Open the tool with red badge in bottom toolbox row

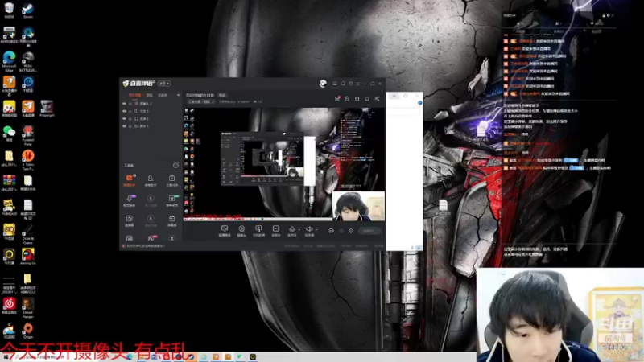pos(151,238)
